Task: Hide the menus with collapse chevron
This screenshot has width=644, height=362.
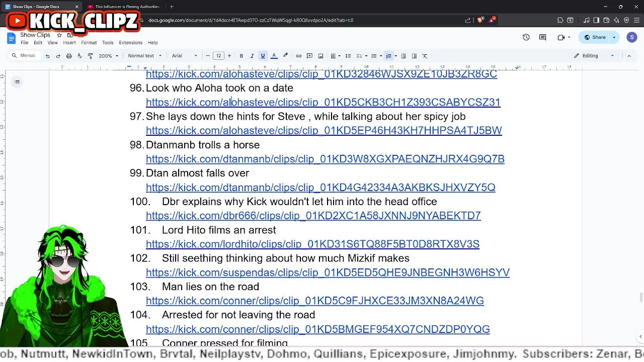Action: tap(629, 56)
